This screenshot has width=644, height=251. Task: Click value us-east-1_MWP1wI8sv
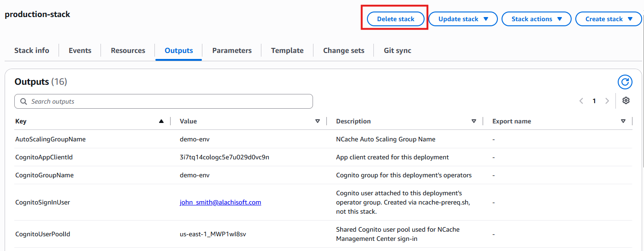click(213, 234)
